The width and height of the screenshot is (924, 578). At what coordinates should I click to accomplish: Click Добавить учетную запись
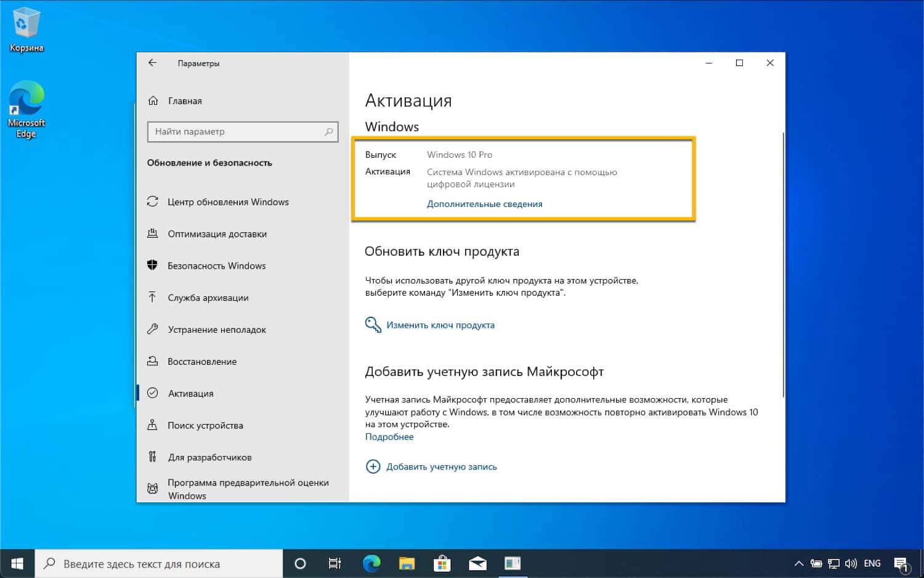(x=441, y=466)
